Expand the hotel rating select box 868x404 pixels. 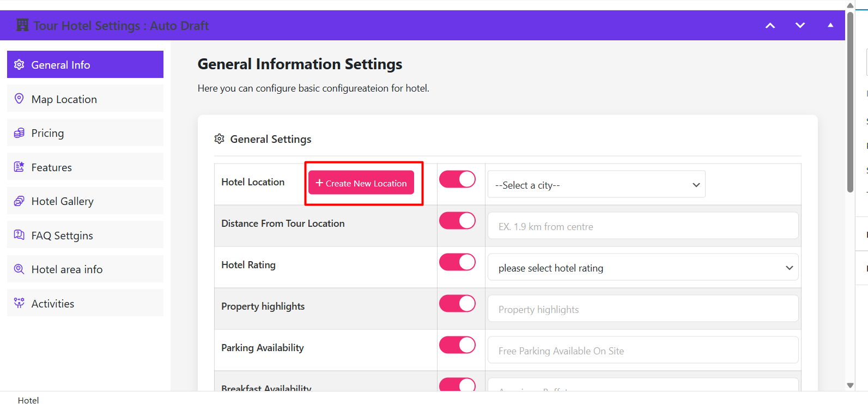coord(643,268)
